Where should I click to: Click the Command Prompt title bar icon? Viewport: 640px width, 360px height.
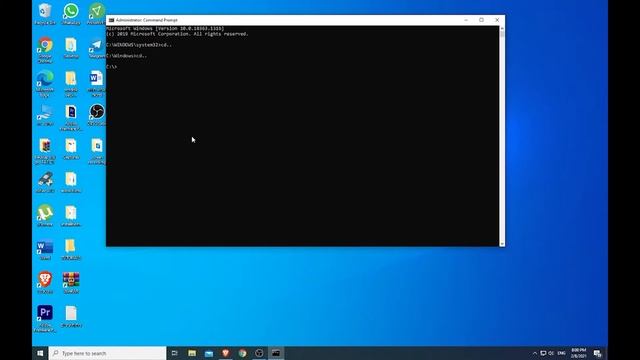click(111, 20)
